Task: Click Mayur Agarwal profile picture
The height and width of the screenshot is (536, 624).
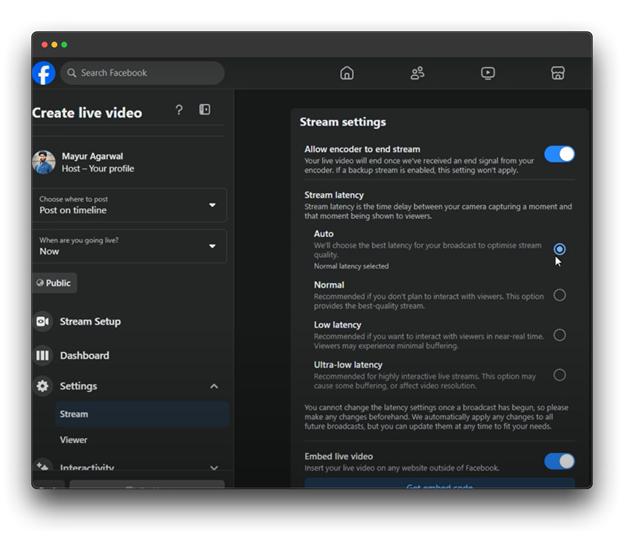Action: 44,162
